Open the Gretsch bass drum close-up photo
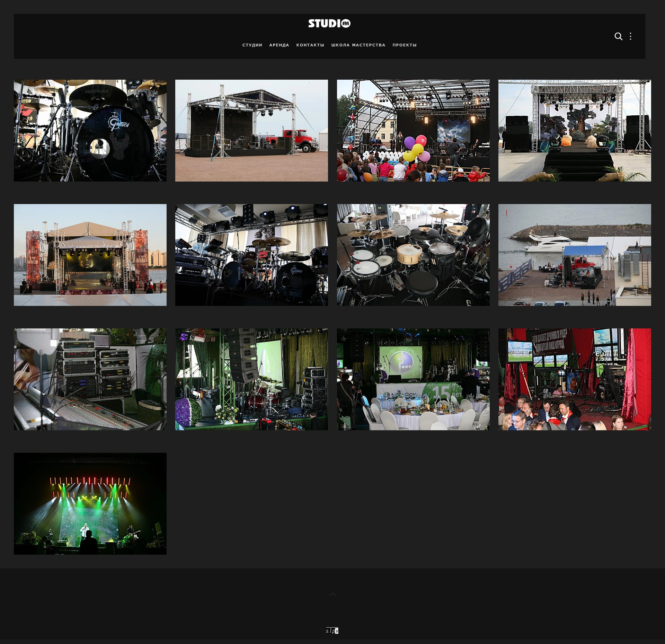The image size is (665, 644). tap(90, 131)
